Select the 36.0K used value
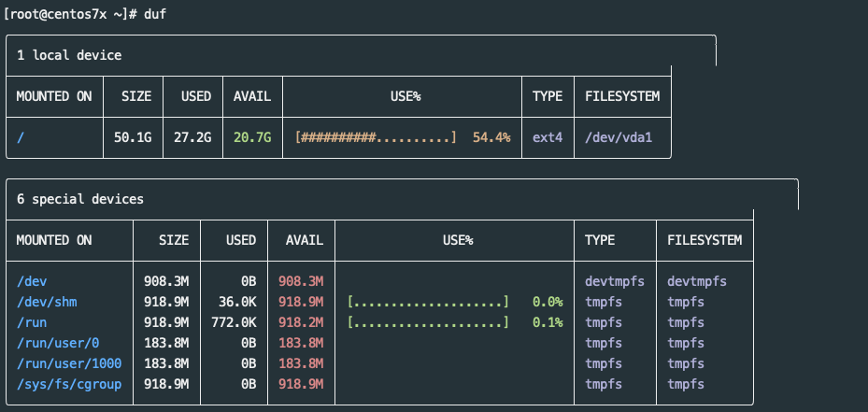The image size is (868, 412). (x=237, y=303)
